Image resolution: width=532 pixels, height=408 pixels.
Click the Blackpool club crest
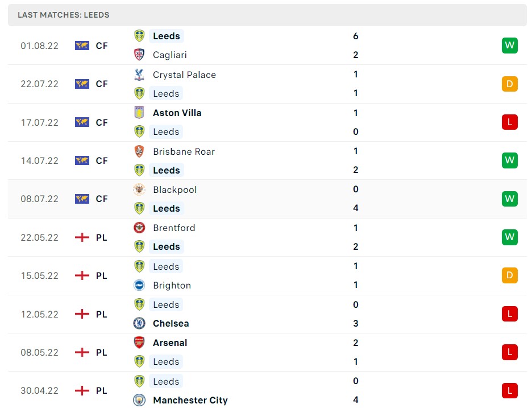[x=139, y=189]
